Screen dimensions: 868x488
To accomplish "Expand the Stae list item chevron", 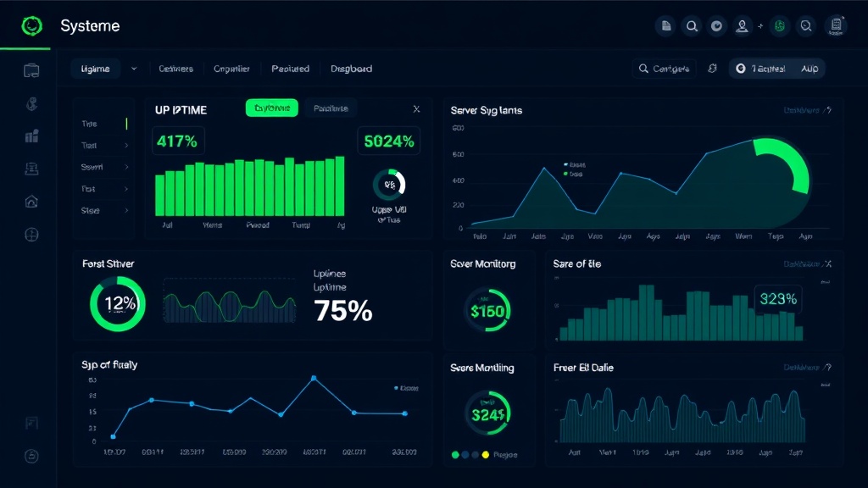I will (x=126, y=210).
